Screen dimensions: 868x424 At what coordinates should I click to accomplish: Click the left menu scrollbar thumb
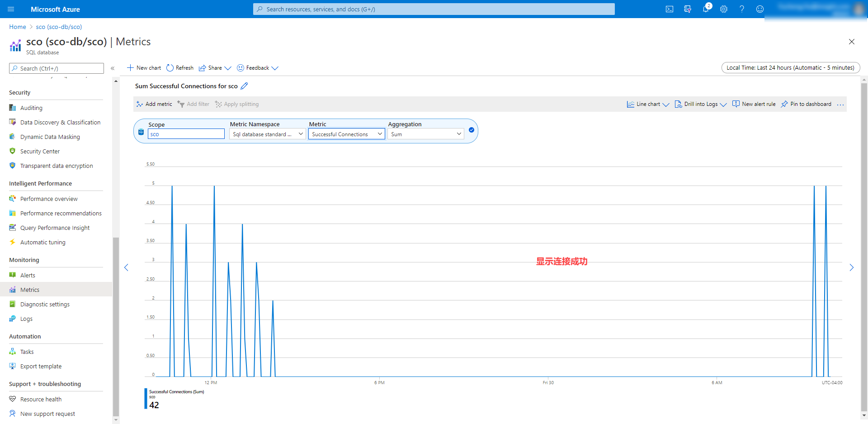coord(116,326)
